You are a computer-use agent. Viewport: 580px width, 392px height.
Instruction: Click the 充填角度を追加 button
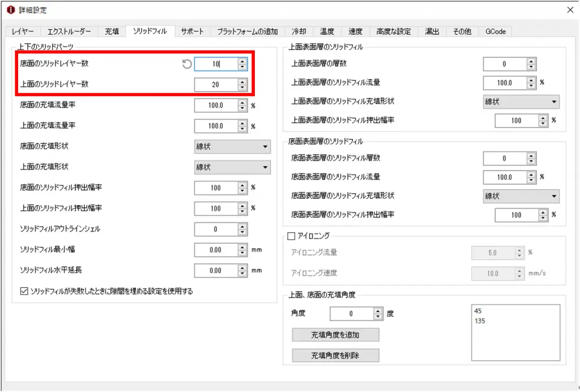coord(335,335)
